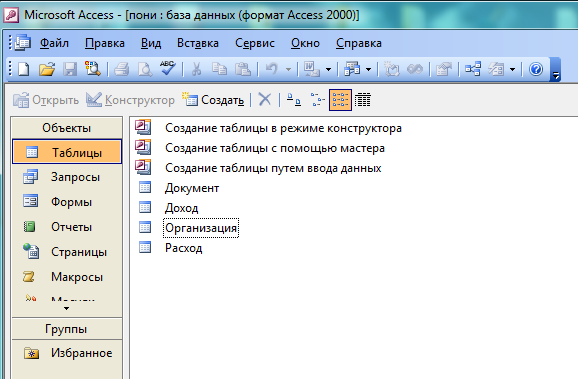Open the Сервис menu

click(x=255, y=43)
